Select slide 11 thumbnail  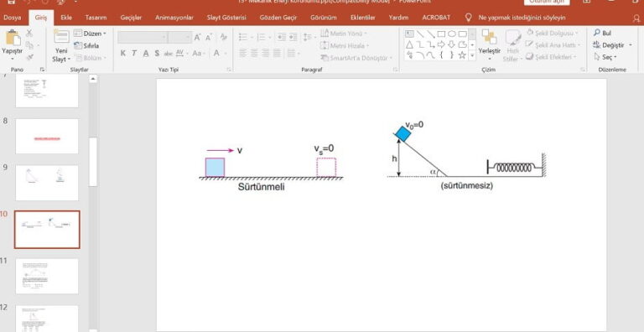tap(47, 276)
